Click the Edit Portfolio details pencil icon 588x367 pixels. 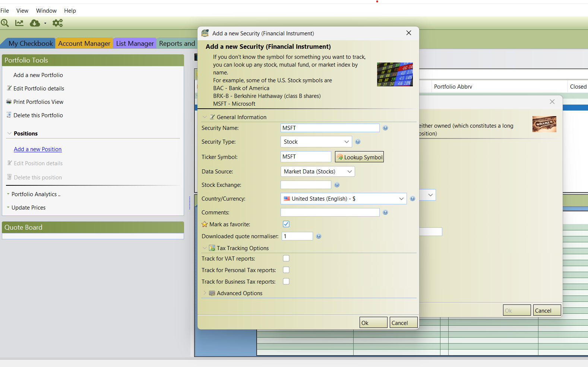9,88
